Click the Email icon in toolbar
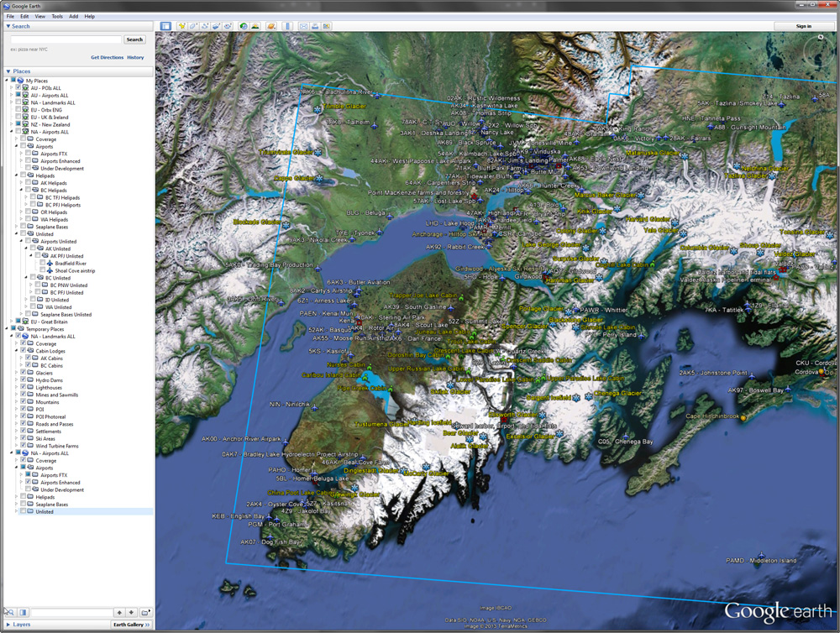The image size is (840, 633). pyautogui.click(x=303, y=26)
